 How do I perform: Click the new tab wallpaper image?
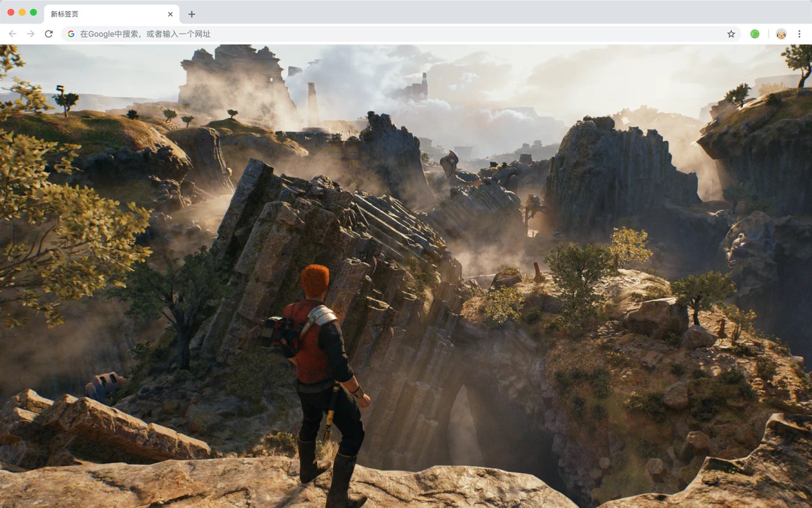[406, 276]
